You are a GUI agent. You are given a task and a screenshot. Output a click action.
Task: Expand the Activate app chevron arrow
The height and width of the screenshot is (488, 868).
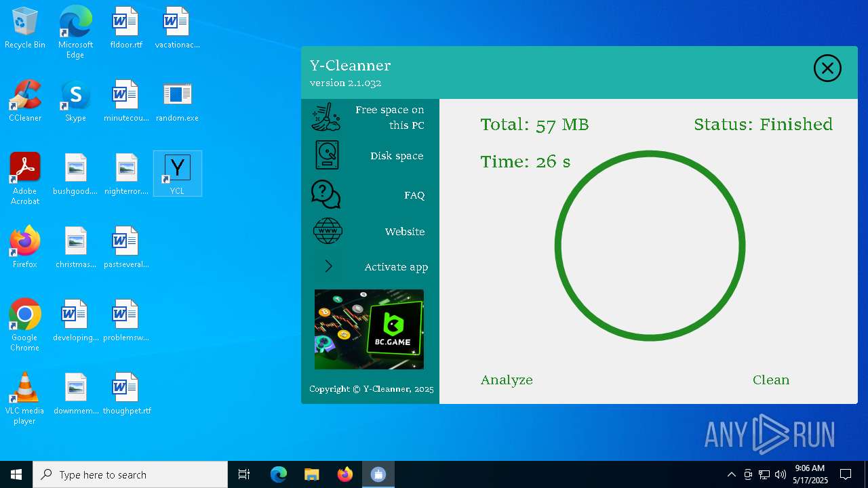click(328, 266)
